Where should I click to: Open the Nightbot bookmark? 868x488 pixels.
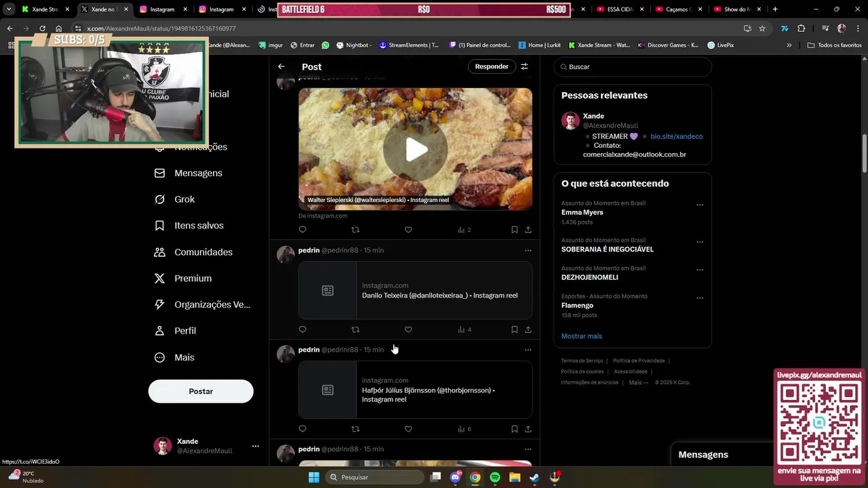(x=353, y=45)
